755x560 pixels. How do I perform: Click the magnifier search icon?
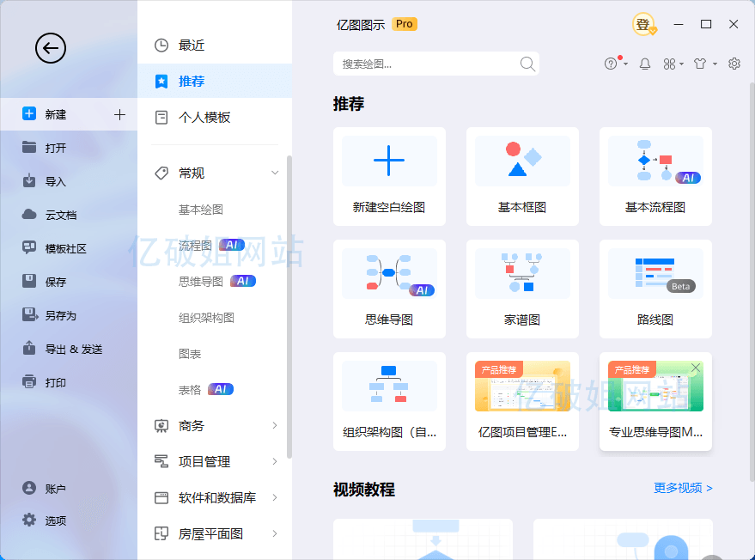(x=527, y=64)
